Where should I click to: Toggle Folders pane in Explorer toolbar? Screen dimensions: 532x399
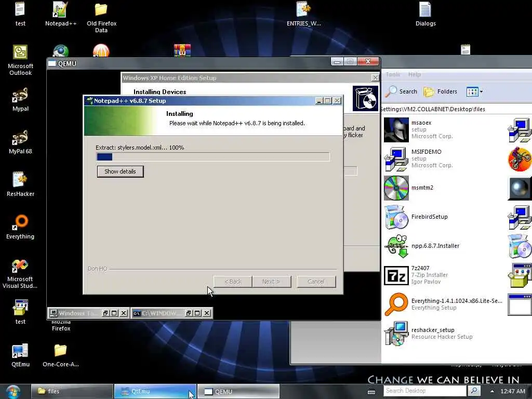[x=440, y=91]
